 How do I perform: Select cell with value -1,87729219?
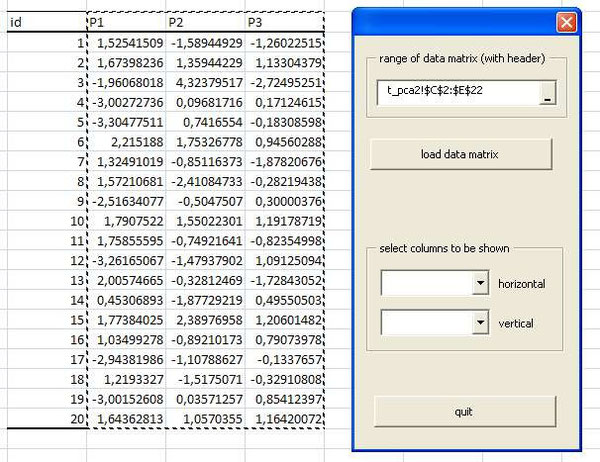(x=205, y=300)
